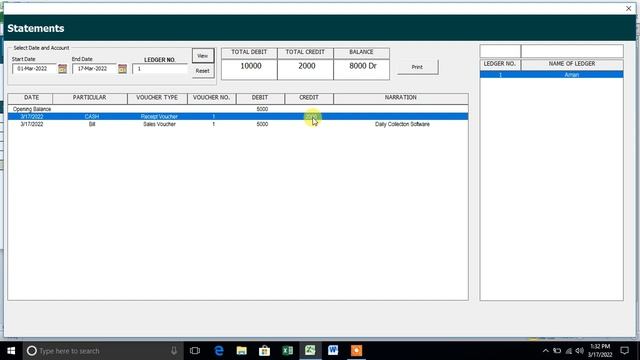
Task: Click the Reset button
Action: (x=203, y=71)
